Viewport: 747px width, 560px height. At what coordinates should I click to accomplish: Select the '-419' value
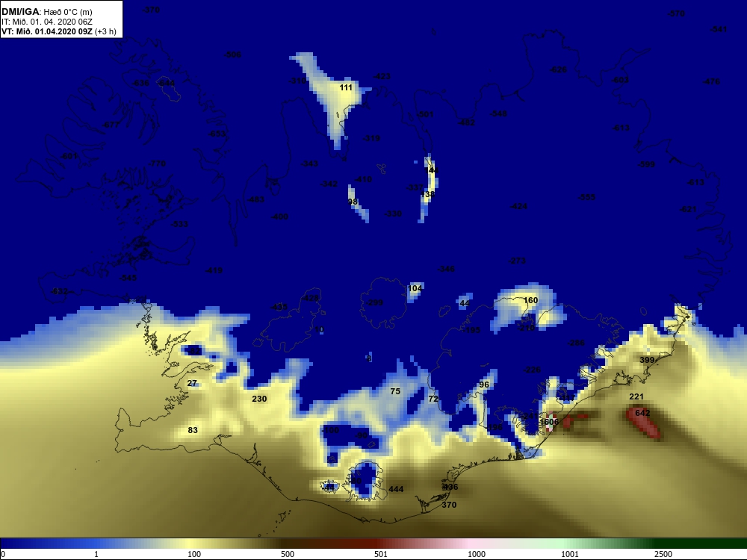214,270
